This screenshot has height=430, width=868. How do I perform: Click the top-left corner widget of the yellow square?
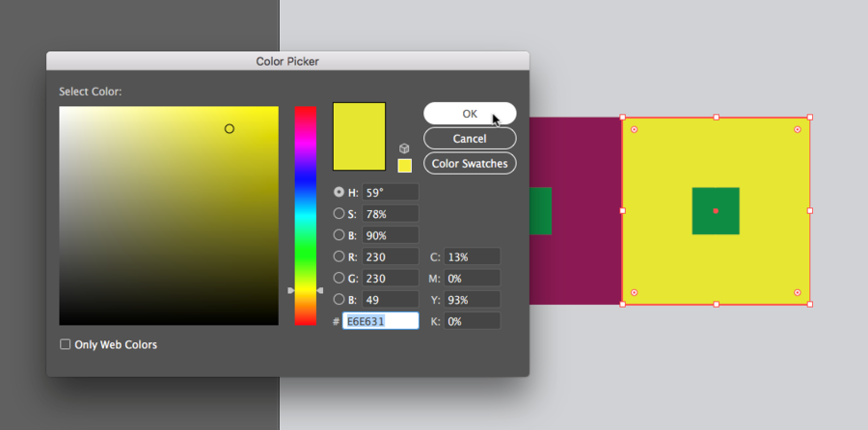coord(634,129)
